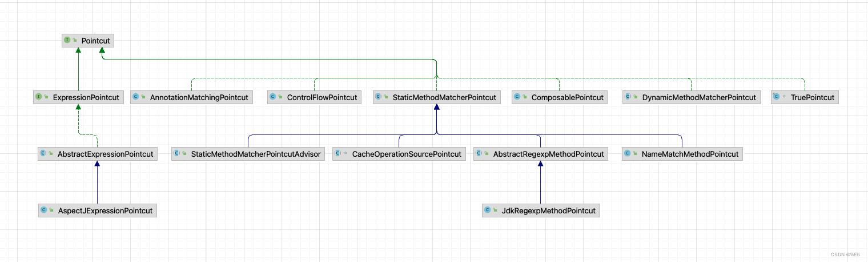This screenshot has height=262, width=868.
Task: Click the package-private dot icon on CacheOperationSourcePointcut
Action: pos(345,154)
